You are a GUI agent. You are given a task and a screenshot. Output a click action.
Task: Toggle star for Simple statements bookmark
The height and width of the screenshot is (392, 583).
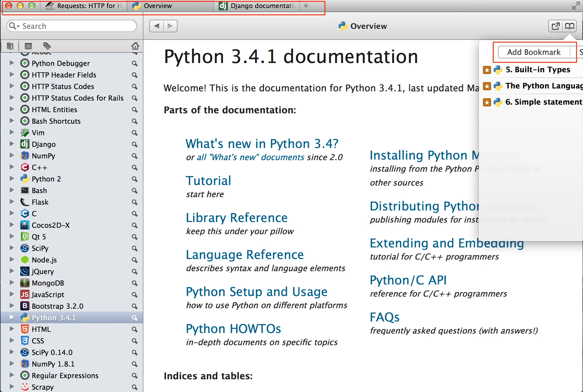point(487,102)
